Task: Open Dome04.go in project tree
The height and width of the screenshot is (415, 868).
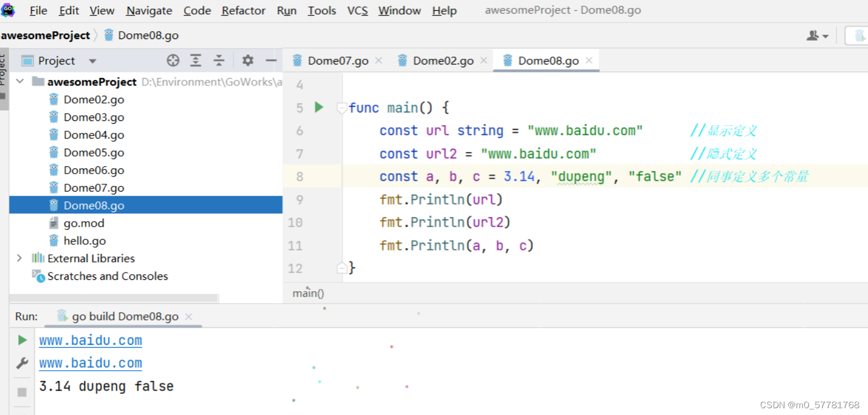Action: [x=94, y=135]
